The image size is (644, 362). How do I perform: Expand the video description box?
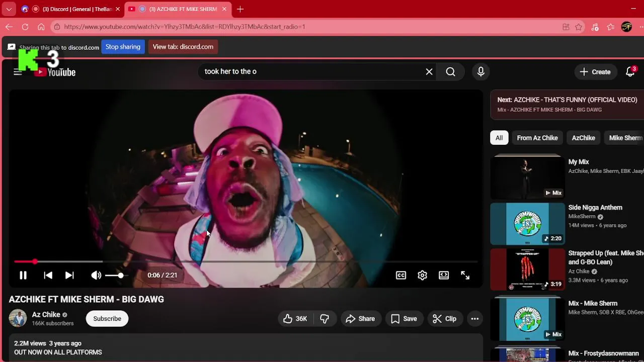pyautogui.click(x=246, y=347)
